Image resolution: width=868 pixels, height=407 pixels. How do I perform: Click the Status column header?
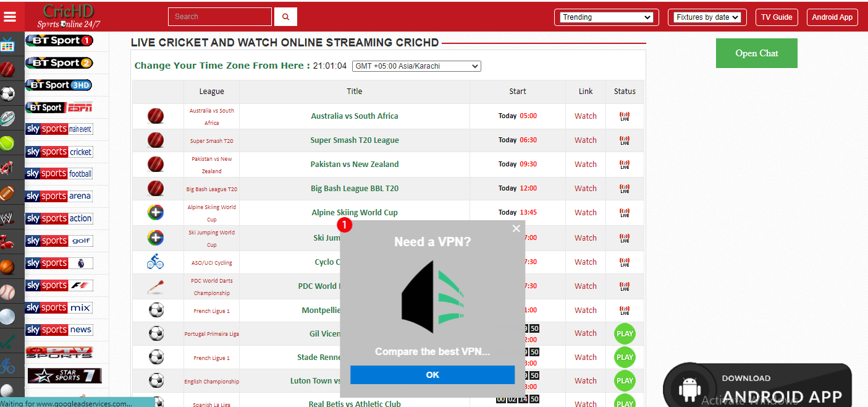[x=625, y=92]
